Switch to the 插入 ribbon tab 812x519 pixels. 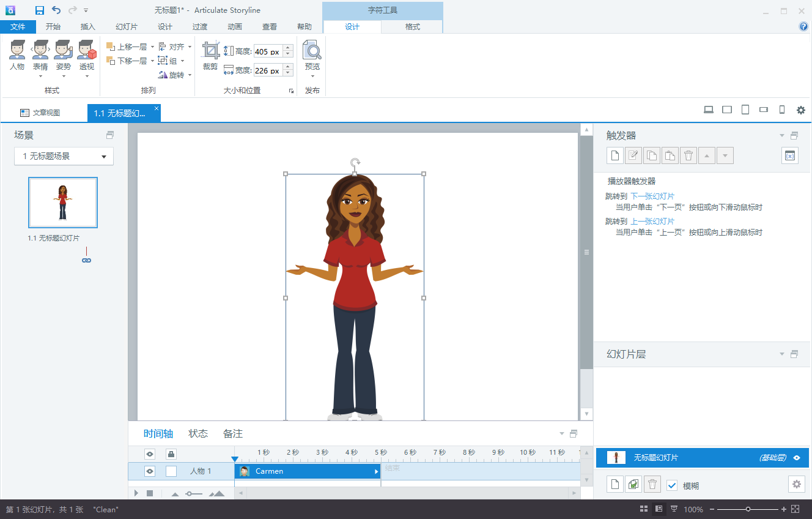click(x=88, y=27)
